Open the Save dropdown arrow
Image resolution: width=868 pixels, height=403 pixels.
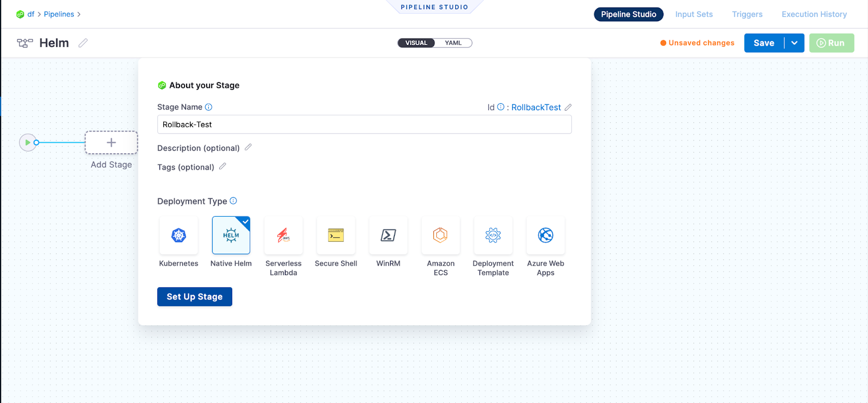pos(794,43)
